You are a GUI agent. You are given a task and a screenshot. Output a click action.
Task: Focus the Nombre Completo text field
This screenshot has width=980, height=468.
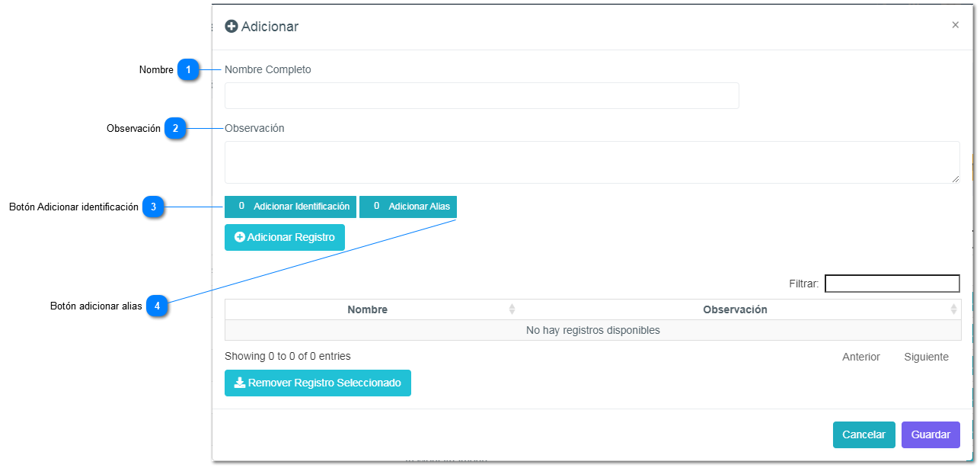tap(481, 96)
